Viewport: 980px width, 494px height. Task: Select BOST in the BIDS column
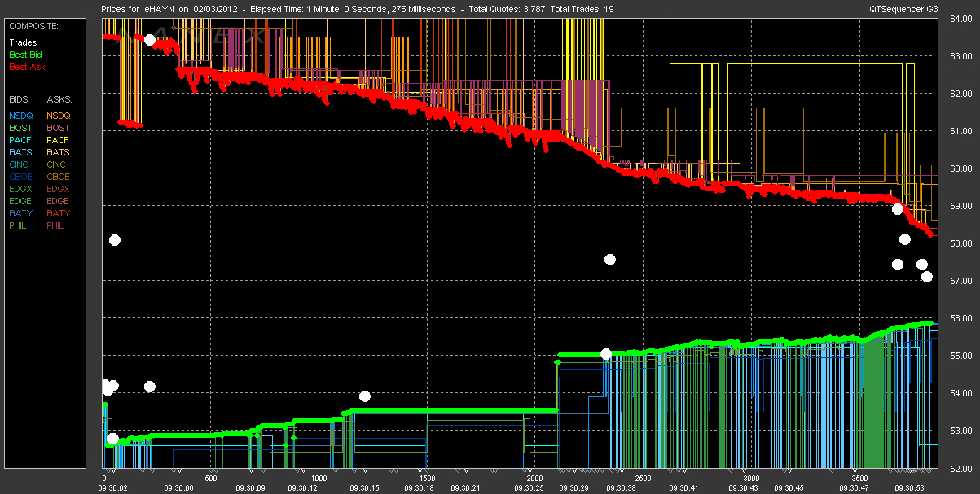coord(20,128)
